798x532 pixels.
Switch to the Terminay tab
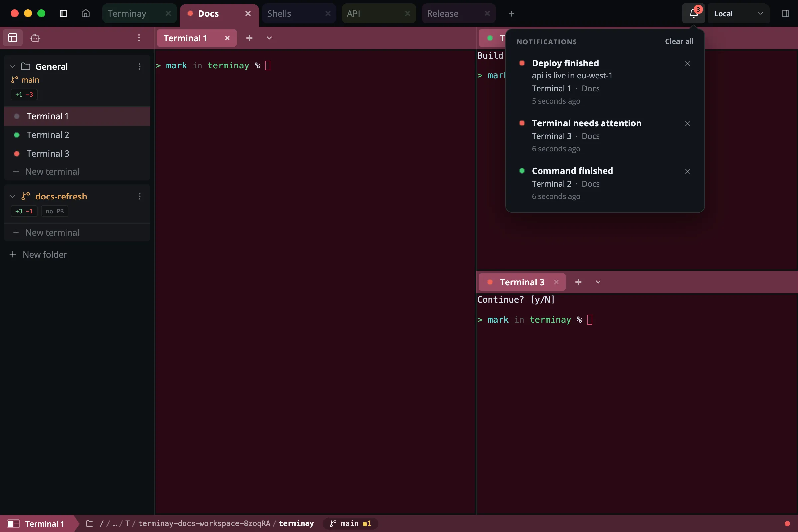pos(139,14)
